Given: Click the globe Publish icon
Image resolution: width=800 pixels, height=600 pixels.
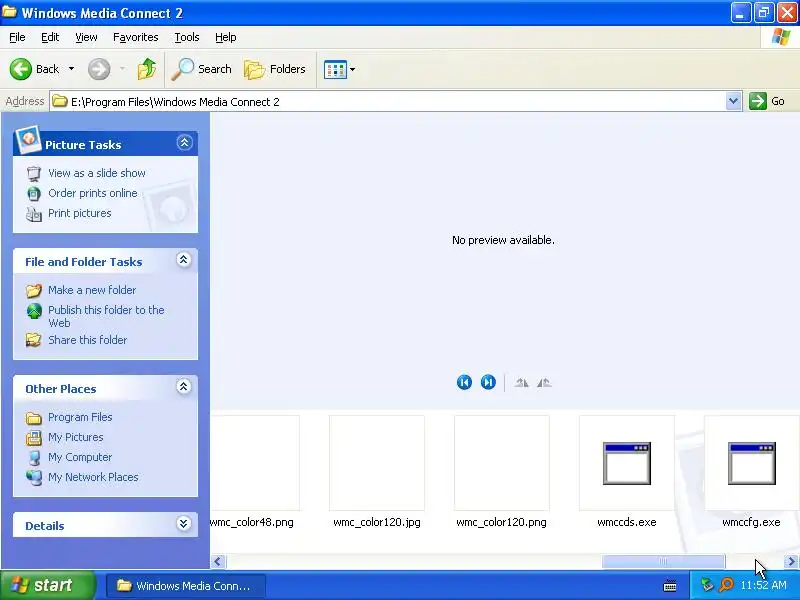Looking at the screenshot, I should 34,311.
